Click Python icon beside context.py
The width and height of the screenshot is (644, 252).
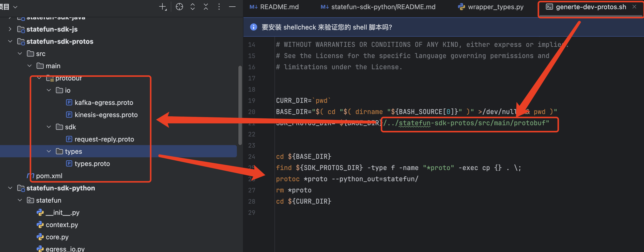(40, 225)
